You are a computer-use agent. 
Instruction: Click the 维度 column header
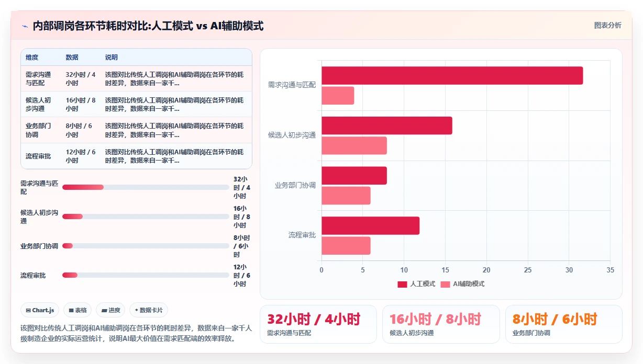click(32, 58)
